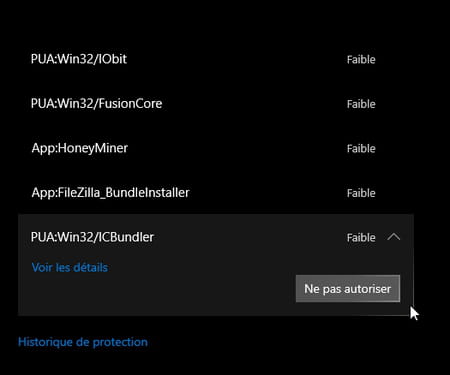450x375 pixels.
Task: Click the Faible severity label for FusionCore
Action: pyautogui.click(x=361, y=104)
